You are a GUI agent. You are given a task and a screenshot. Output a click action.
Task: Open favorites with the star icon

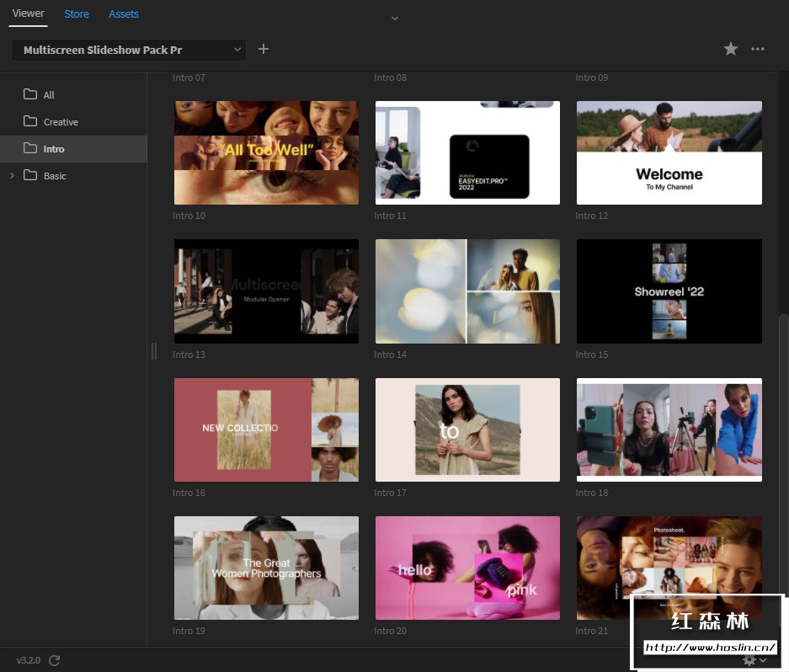point(731,50)
